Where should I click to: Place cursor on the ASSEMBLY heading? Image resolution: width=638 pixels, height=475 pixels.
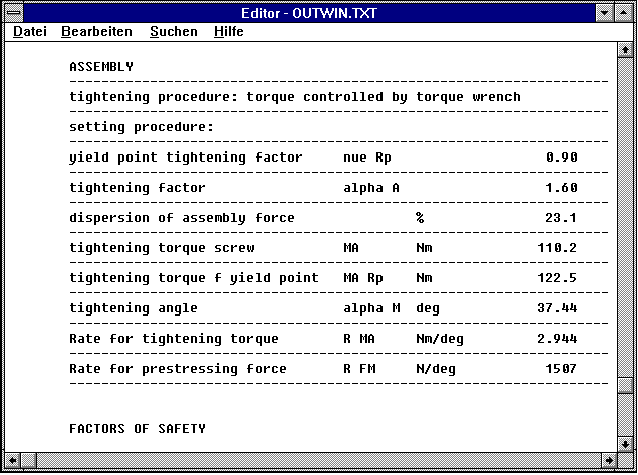coord(101,67)
